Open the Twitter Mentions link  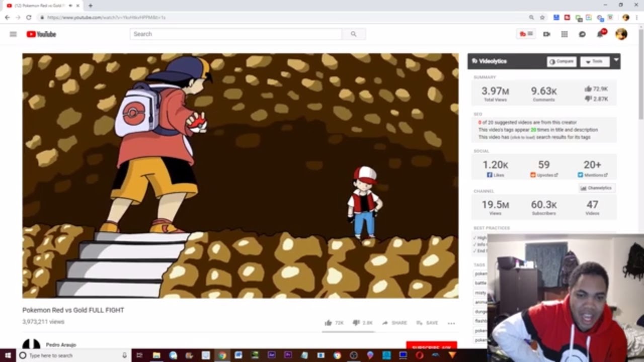coord(592,175)
